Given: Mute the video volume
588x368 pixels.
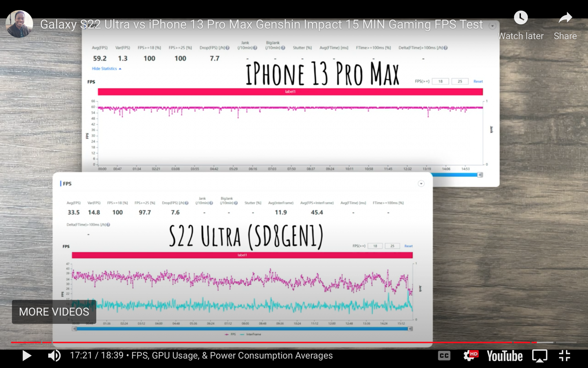Looking at the screenshot, I should pos(54,356).
